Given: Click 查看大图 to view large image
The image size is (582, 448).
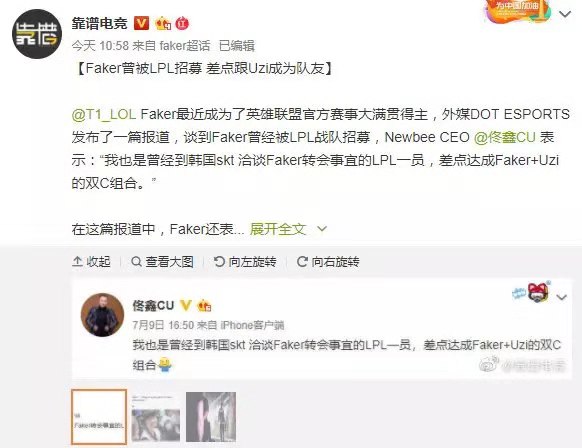Looking at the screenshot, I should point(163,262).
